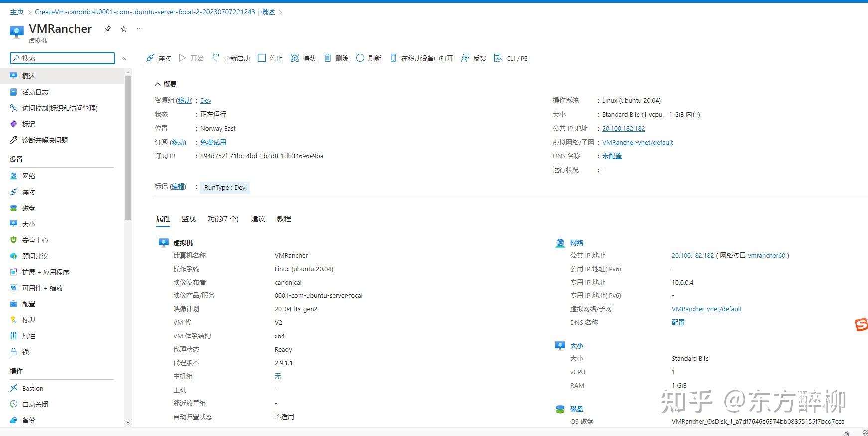Open CLI / PS
The width and height of the screenshot is (868, 436).
coord(511,58)
